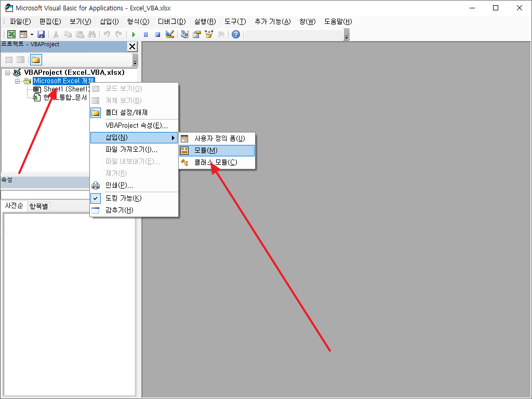
Task: Open the 파일(F) menu
Action: tap(20, 22)
